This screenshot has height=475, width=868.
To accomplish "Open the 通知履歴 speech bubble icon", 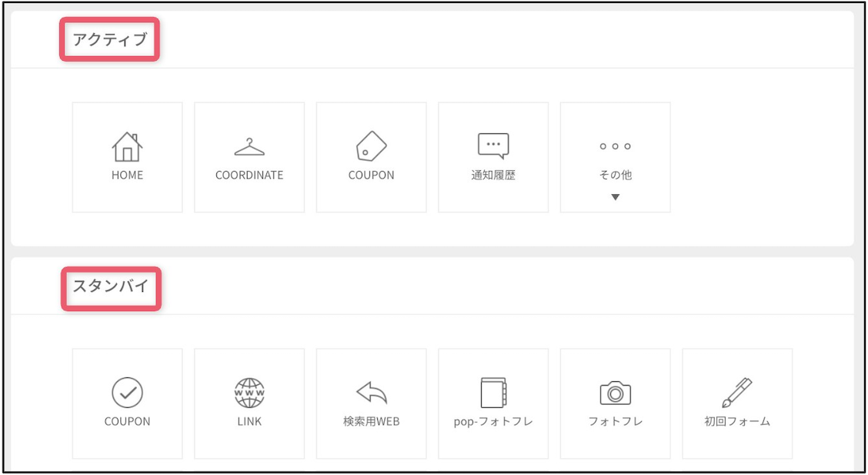I will [493, 146].
